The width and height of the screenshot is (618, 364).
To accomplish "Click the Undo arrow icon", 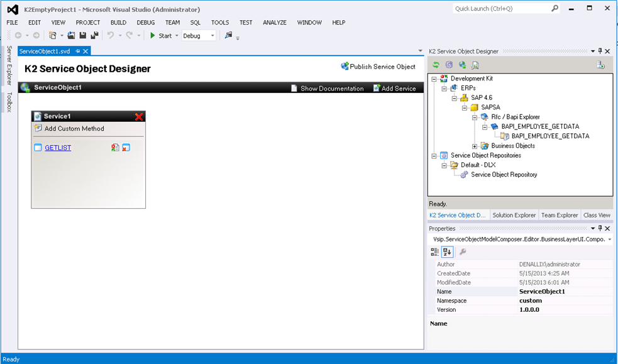I will (111, 35).
